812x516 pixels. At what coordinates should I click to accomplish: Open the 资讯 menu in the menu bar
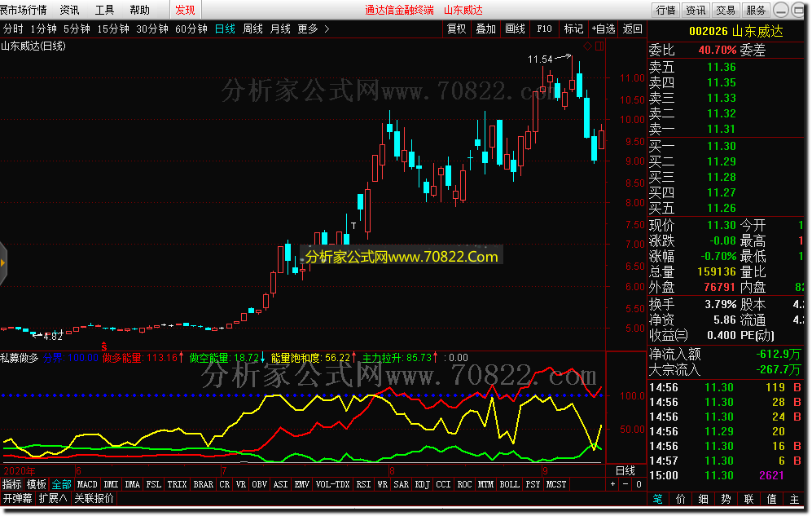click(69, 10)
